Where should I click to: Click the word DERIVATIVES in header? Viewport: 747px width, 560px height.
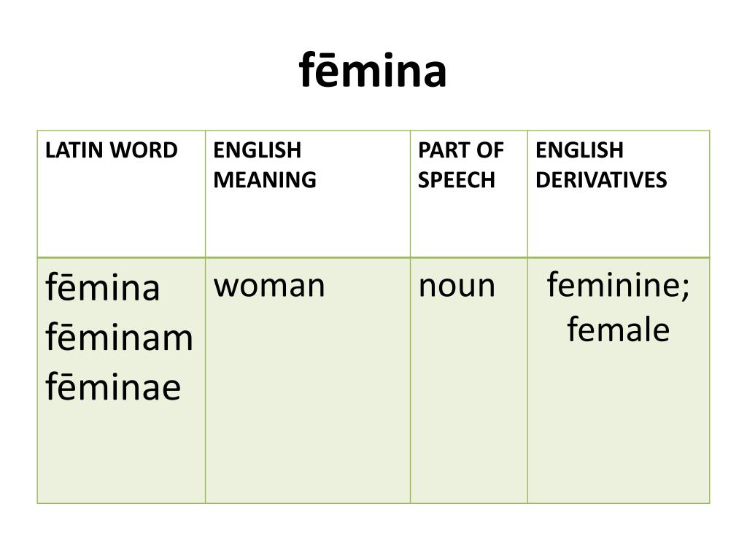tap(601, 180)
